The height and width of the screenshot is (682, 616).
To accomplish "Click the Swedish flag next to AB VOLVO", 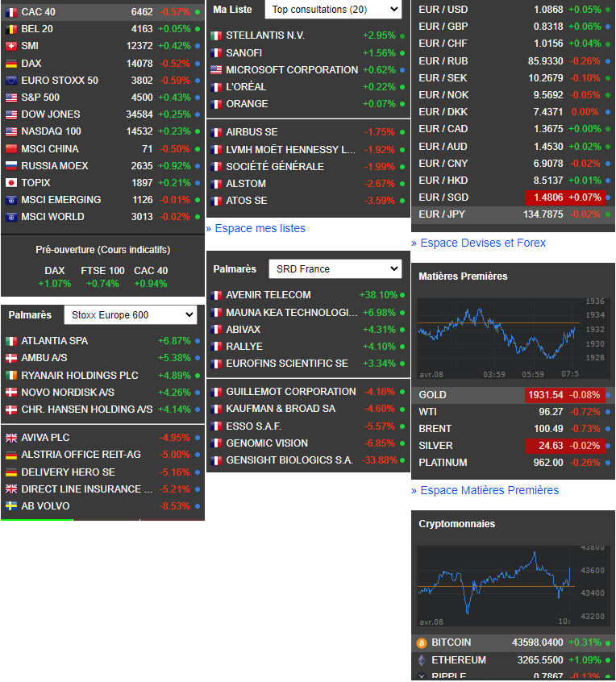I will click(x=10, y=505).
